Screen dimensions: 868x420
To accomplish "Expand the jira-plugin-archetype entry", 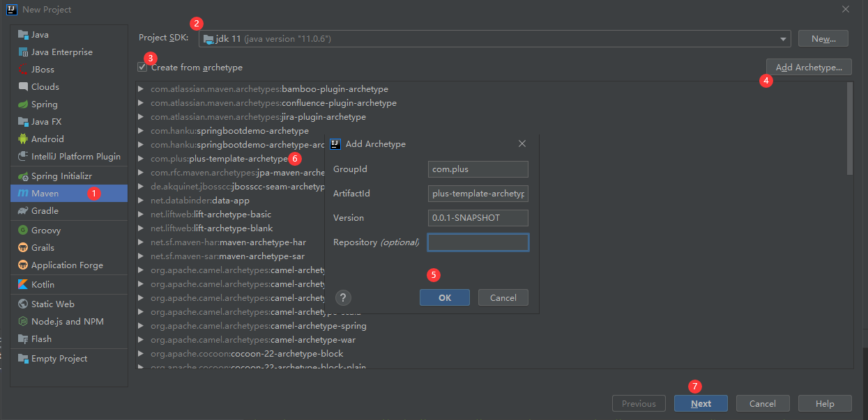I will click(x=141, y=117).
